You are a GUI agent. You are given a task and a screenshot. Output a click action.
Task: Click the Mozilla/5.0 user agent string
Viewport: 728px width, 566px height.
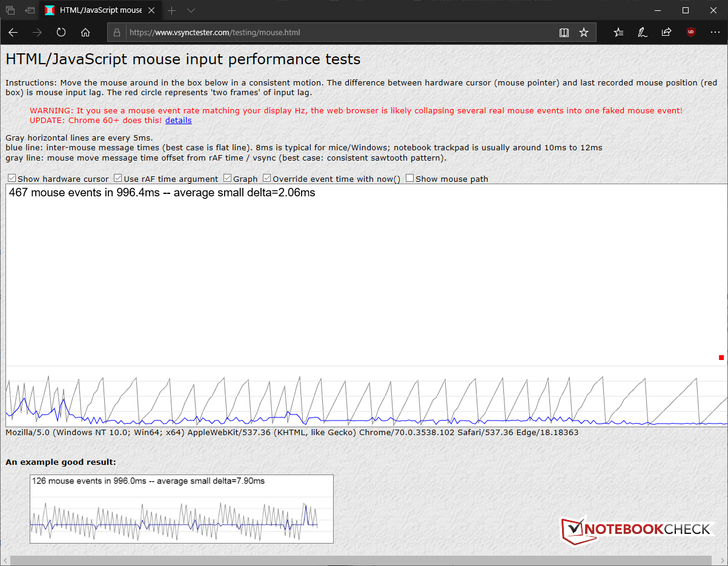point(292,433)
